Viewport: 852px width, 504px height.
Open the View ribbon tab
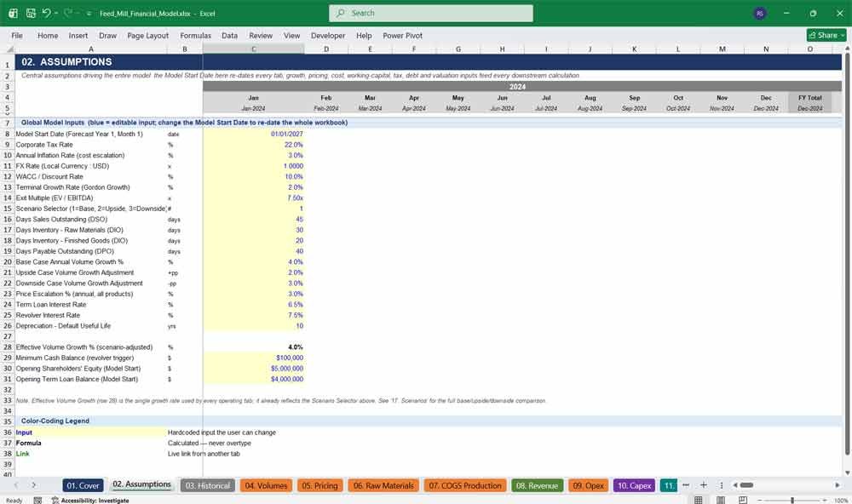[291, 35]
